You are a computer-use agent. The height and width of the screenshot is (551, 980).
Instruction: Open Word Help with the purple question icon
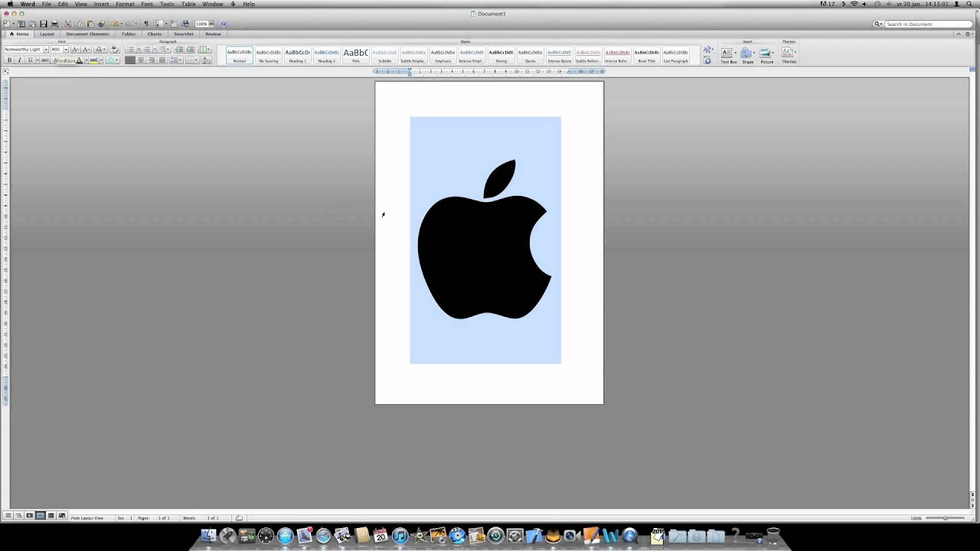click(224, 24)
